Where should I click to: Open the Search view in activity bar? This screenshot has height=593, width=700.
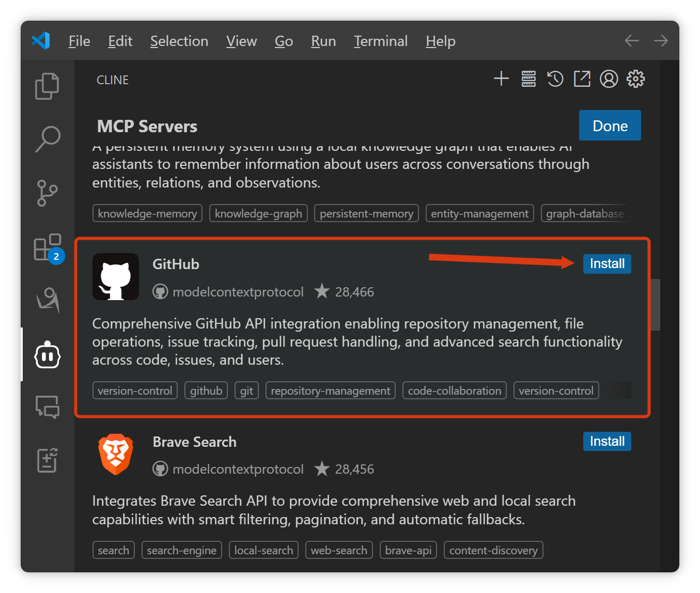point(48,139)
